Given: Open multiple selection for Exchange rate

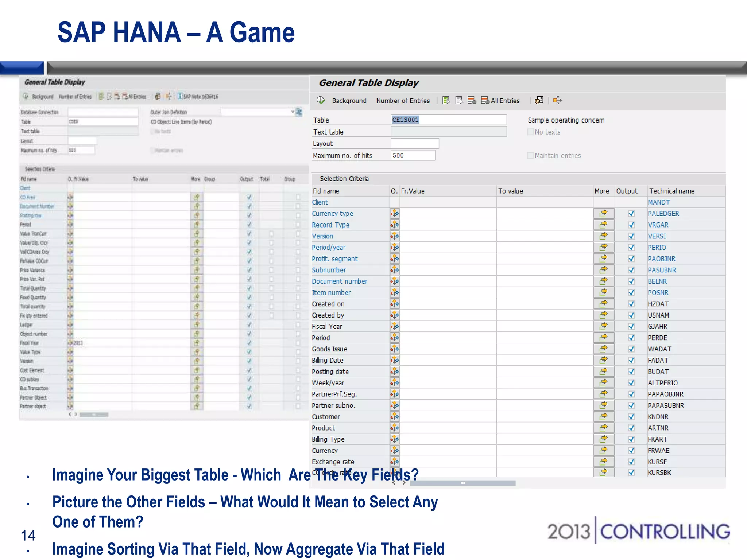Looking at the screenshot, I should [x=604, y=462].
